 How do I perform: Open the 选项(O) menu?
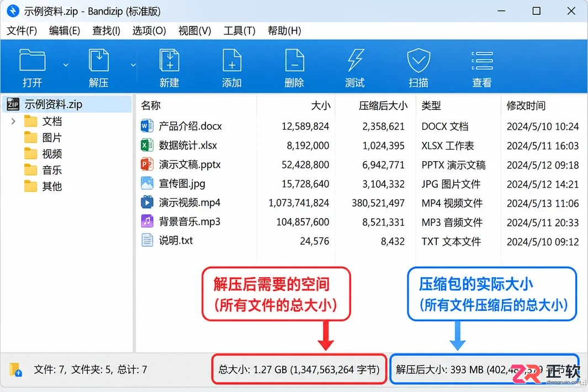point(149,31)
